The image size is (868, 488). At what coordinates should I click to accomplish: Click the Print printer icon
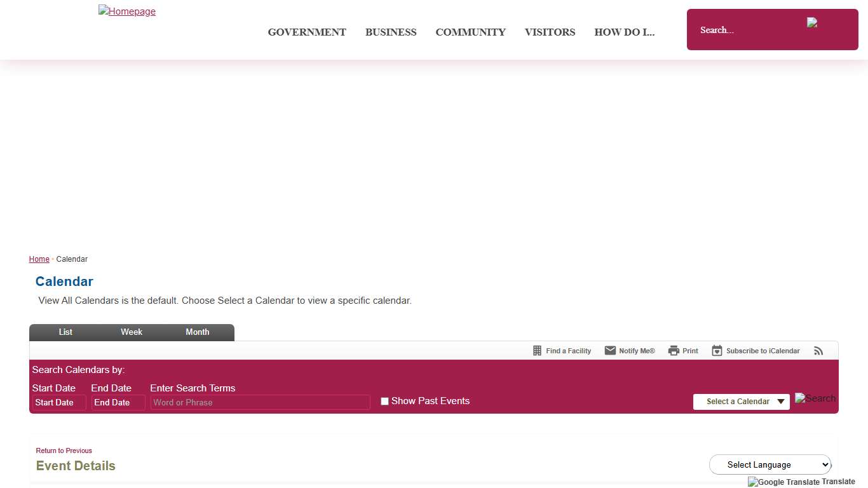tap(674, 351)
